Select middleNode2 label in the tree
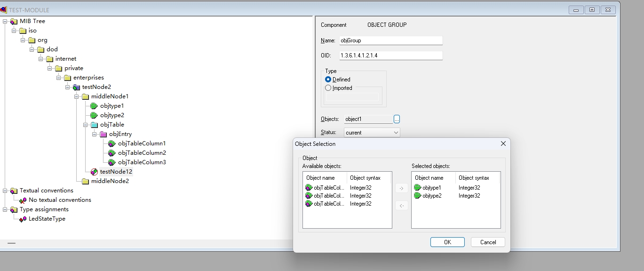The image size is (644, 271). click(110, 181)
